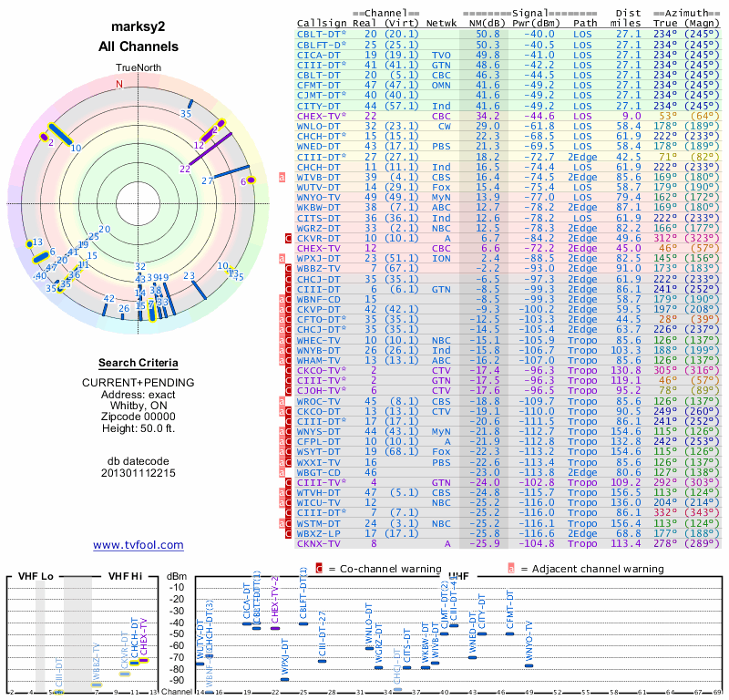Click the 'CKVP-DT' callsign
The image size is (729, 700).
click(x=318, y=309)
